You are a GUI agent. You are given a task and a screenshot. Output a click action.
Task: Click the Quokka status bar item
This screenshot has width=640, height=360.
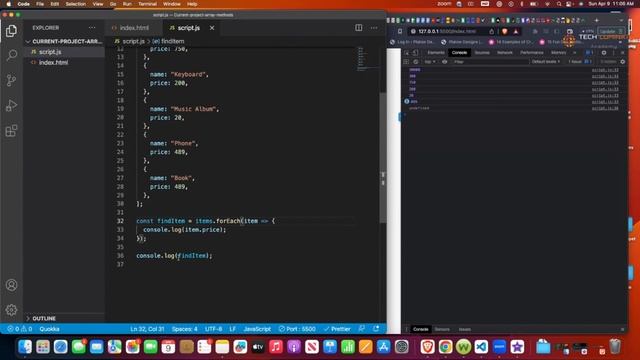coord(49,329)
